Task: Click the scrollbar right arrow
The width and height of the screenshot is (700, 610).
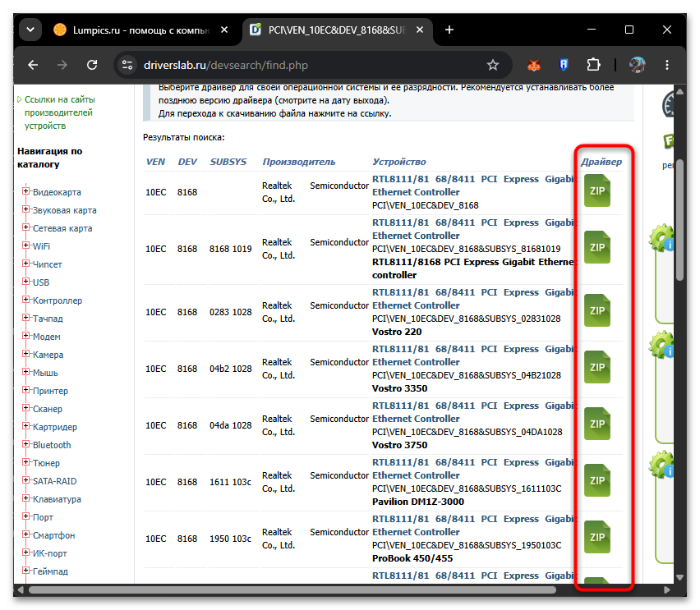Action: click(x=667, y=590)
